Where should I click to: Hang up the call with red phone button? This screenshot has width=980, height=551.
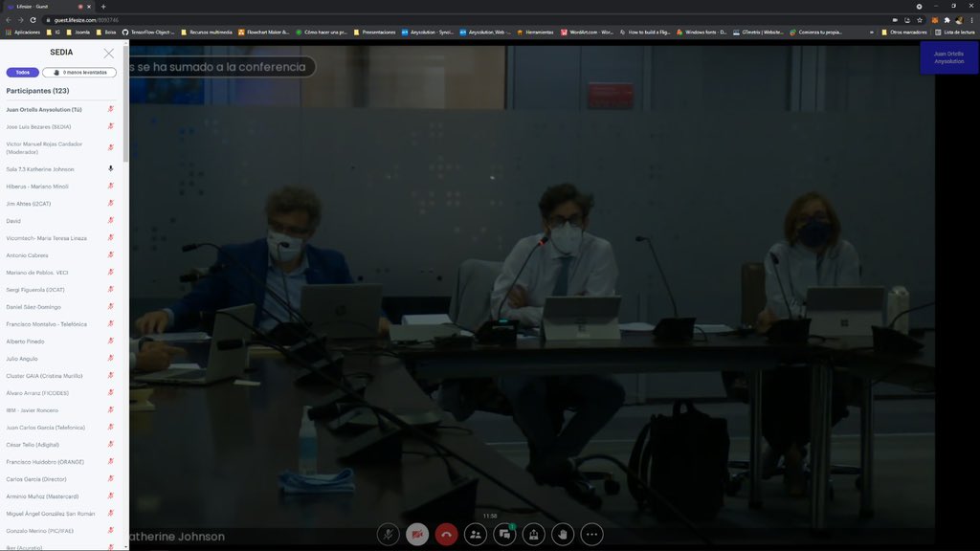(x=446, y=535)
